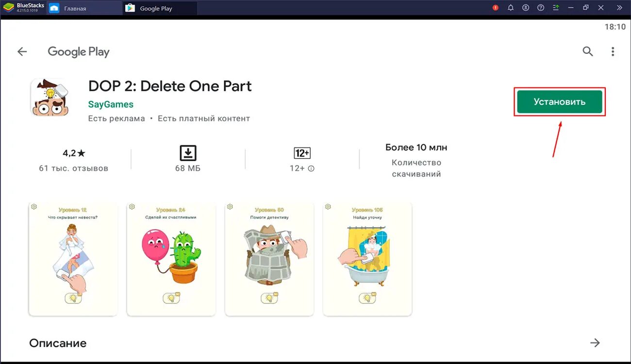Click the DOP 2: Delete One Part title

pyautogui.click(x=170, y=86)
